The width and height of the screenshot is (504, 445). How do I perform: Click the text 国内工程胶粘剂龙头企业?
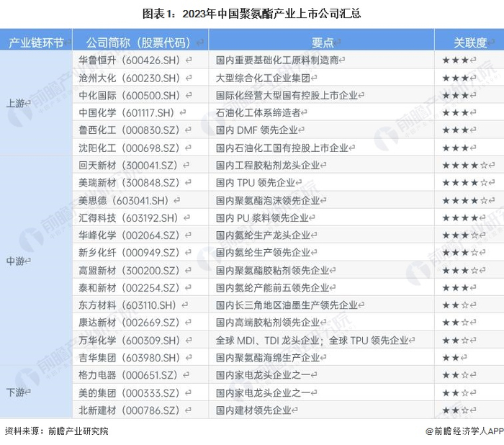[x=268, y=166]
